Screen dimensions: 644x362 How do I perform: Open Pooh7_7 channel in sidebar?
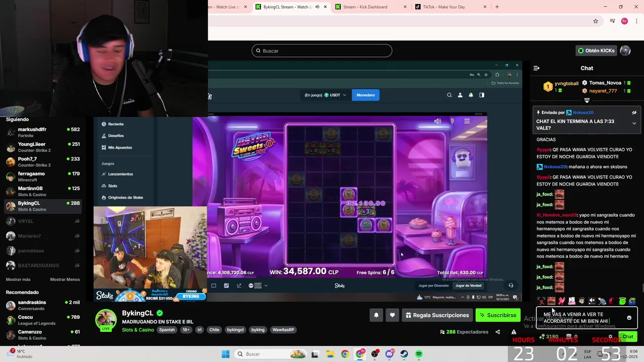(x=43, y=162)
